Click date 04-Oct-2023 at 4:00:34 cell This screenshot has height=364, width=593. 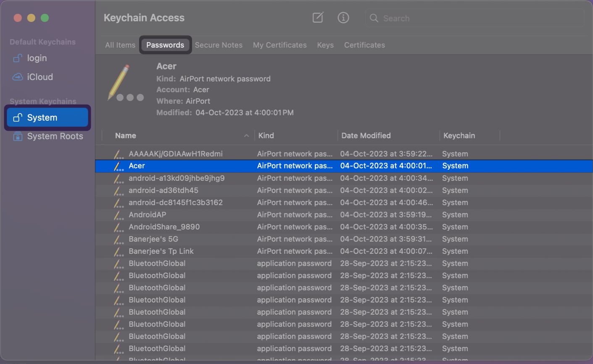pyautogui.click(x=386, y=178)
